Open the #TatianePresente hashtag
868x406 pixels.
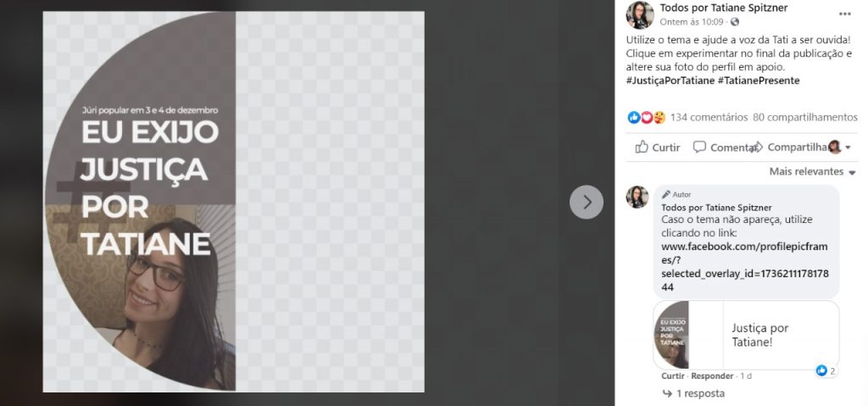(x=759, y=81)
